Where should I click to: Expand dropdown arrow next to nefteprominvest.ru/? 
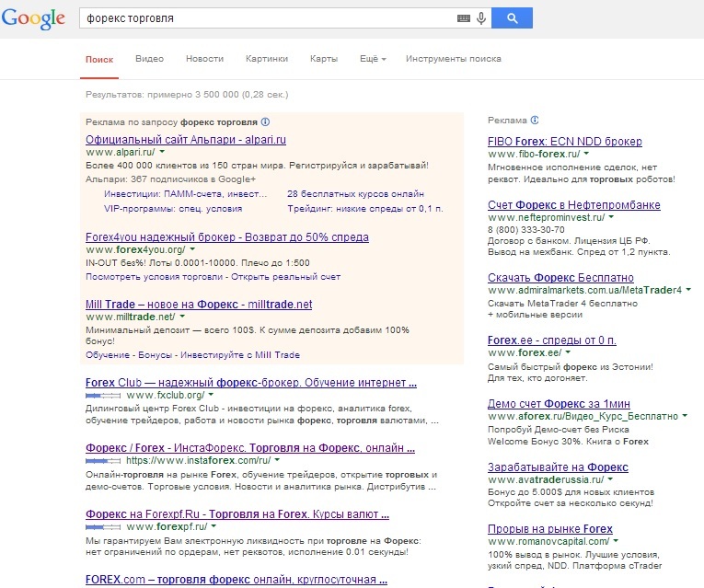(x=611, y=217)
